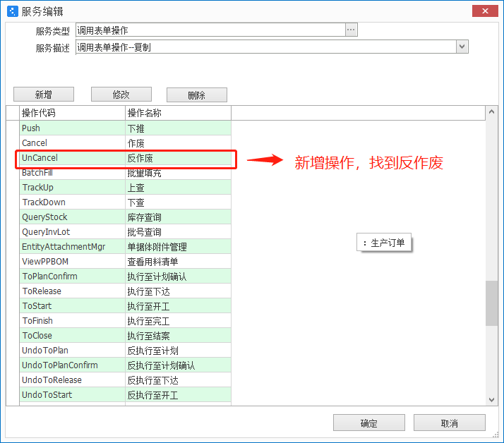Click the 作废 operation name cell
This screenshot has height=443, width=504.
point(178,142)
